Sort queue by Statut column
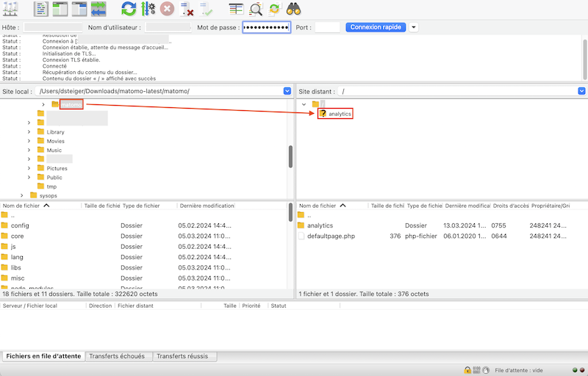 279,305
